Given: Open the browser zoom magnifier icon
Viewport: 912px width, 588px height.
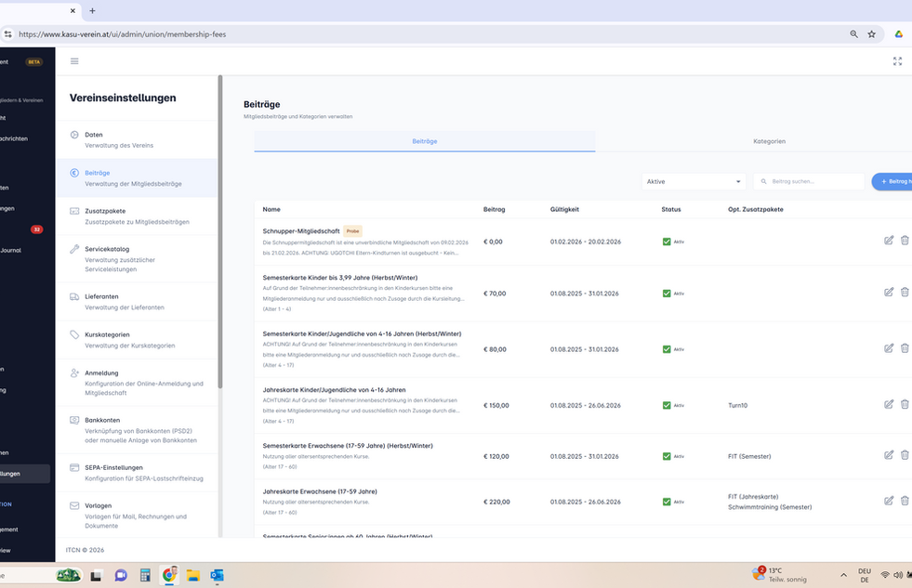Looking at the screenshot, I should tap(853, 34).
